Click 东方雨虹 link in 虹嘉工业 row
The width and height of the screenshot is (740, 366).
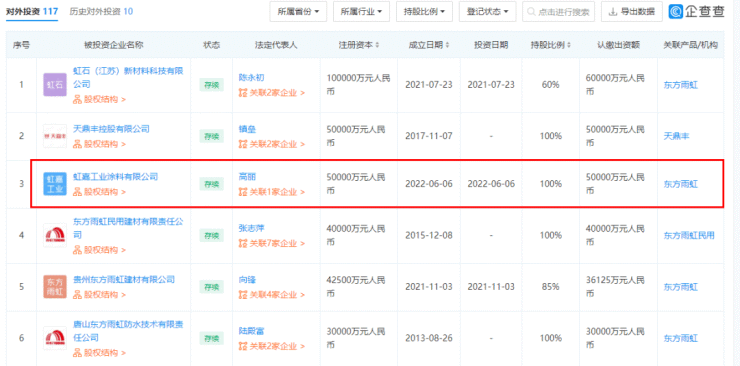coord(681,184)
